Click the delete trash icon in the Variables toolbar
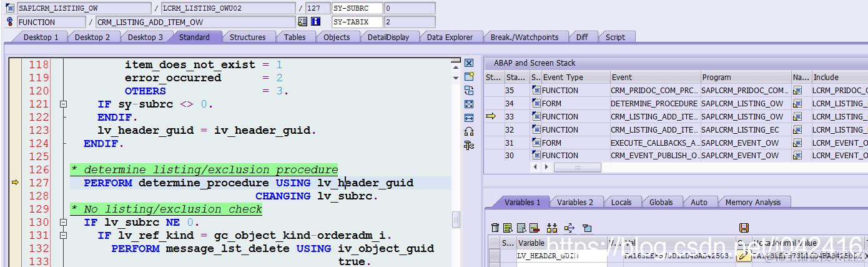The width and height of the screenshot is (868, 267). pos(495,228)
